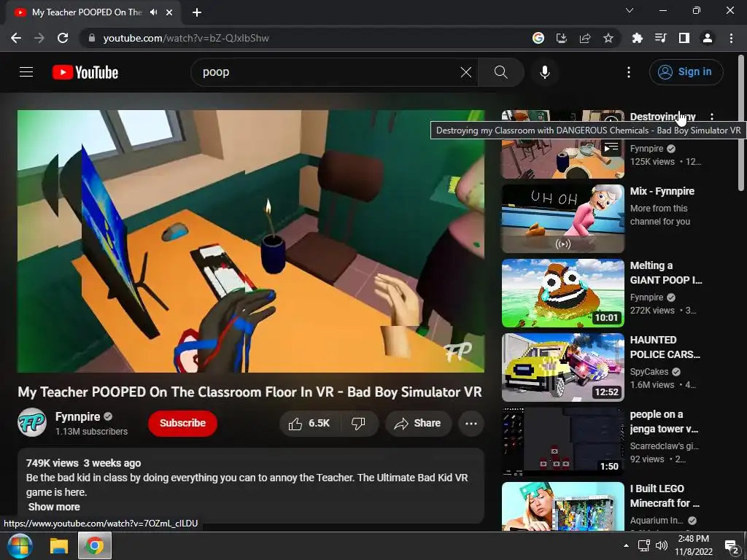The height and width of the screenshot is (560, 747).
Task: Mute the tab via speaker icon
Action: pos(153,12)
